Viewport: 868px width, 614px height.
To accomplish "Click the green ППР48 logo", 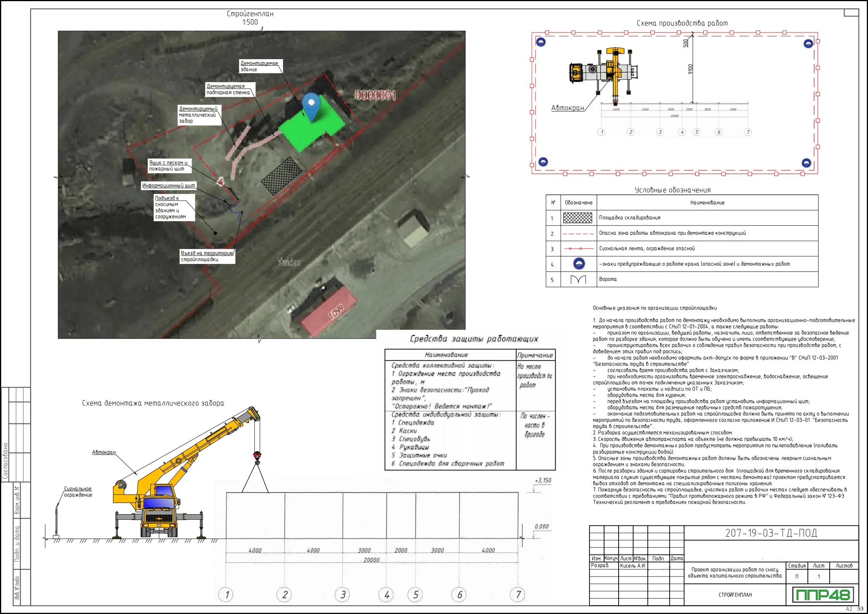I will [x=822, y=595].
